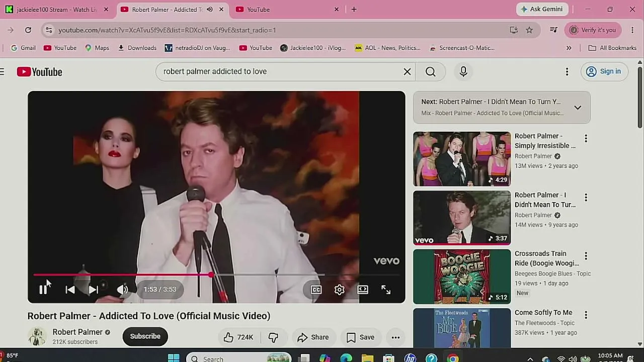Screen dimensions: 644x362
Task: Open the Robert Palmer channel avatar
Action: pyautogui.click(x=37, y=336)
